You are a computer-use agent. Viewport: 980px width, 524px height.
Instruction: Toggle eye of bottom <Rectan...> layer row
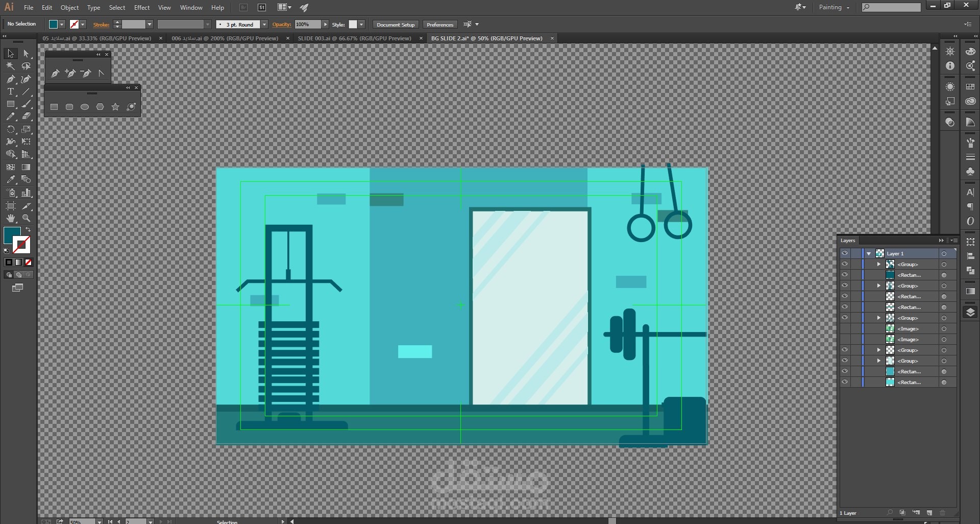845,382
